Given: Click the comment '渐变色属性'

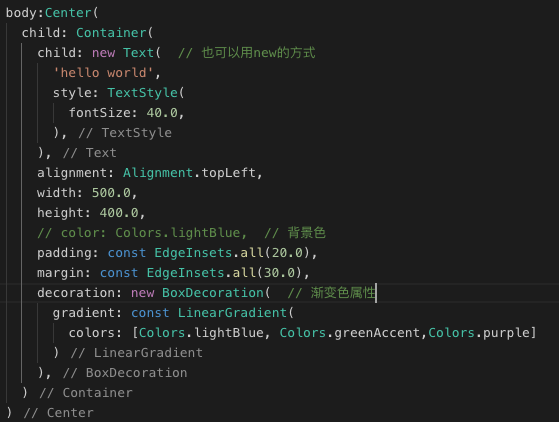Looking at the screenshot, I should [x=343, y=293].
